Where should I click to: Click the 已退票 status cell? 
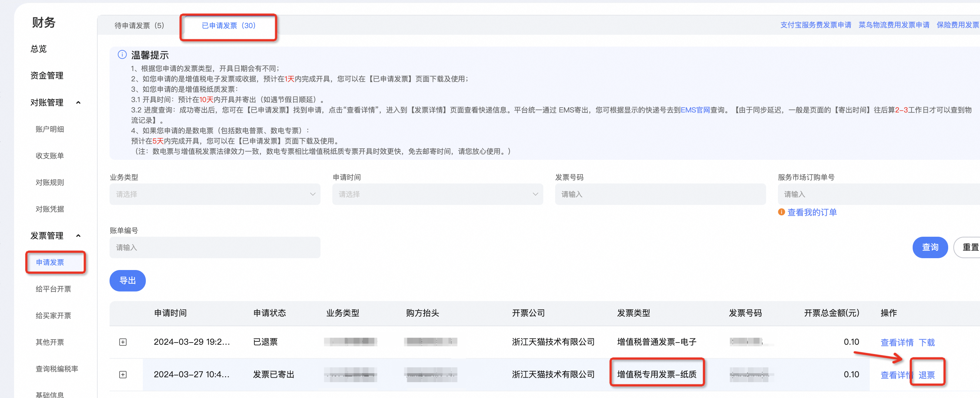[x=265, y=342]
